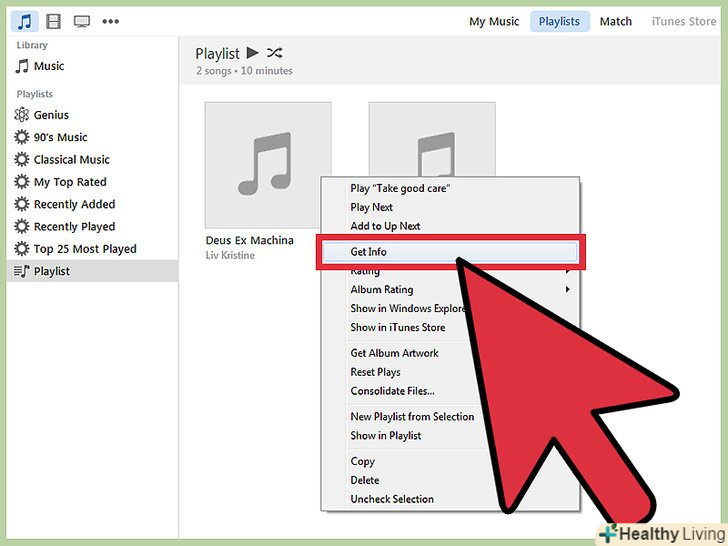Switch to the TV Shows library icon
The image size is (728, 546).
[x=82, y=21]
